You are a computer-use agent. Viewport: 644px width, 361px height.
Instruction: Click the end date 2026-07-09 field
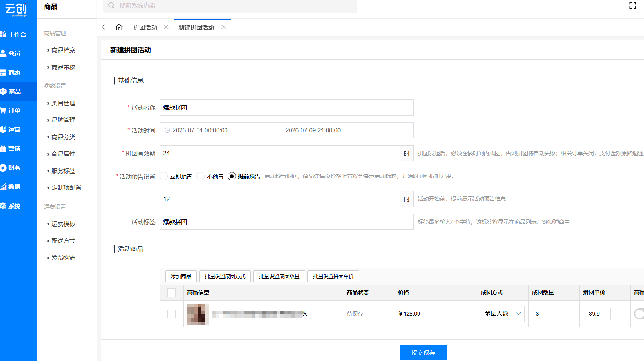[313, 130]
